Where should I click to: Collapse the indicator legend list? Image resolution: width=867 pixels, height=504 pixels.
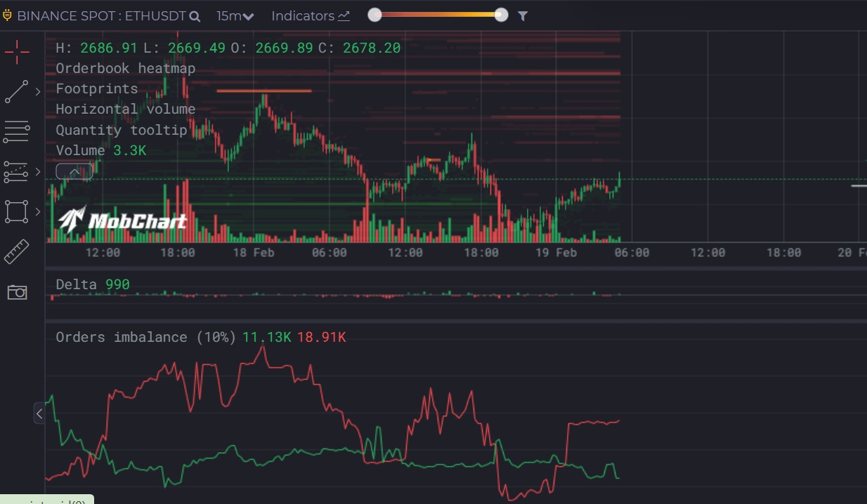pos(74,171)
